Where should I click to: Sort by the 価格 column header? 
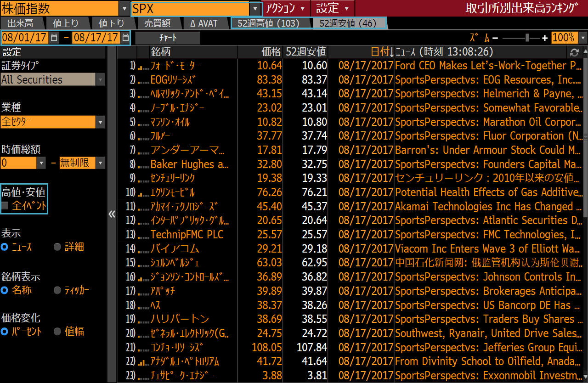tap(260, 52)
